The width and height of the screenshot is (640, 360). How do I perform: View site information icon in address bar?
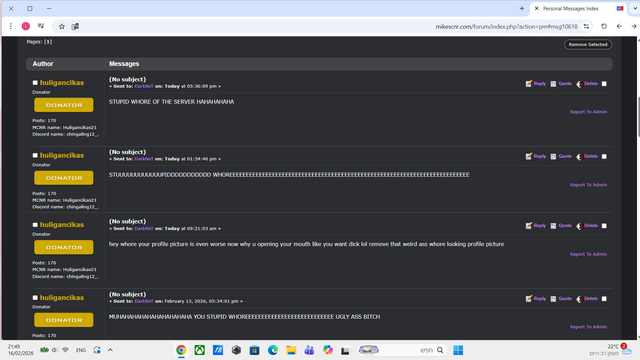[x=587, y=27]
